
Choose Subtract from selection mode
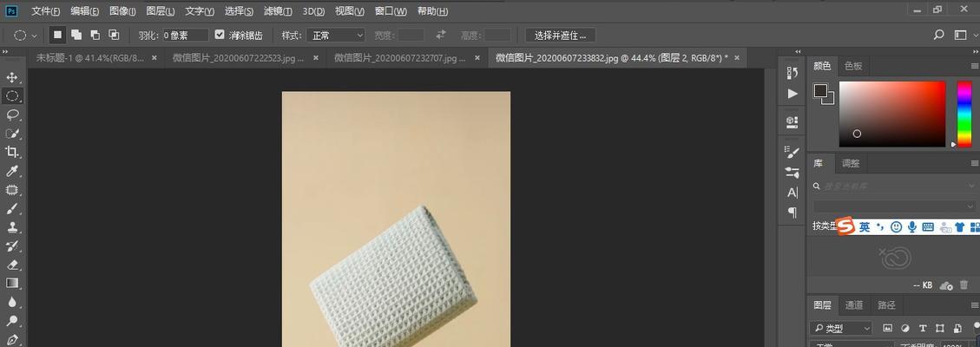95,35
